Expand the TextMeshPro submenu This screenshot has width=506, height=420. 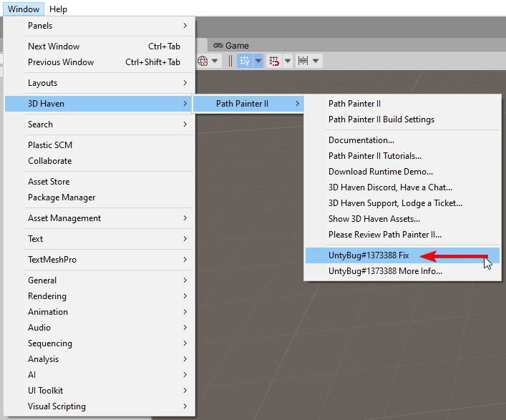point(99,260)
